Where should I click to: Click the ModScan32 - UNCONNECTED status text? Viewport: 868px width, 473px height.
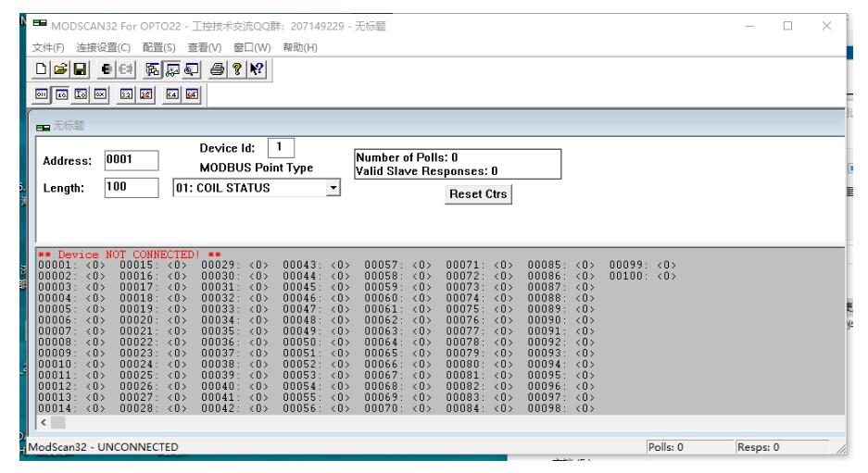[104, 447]
